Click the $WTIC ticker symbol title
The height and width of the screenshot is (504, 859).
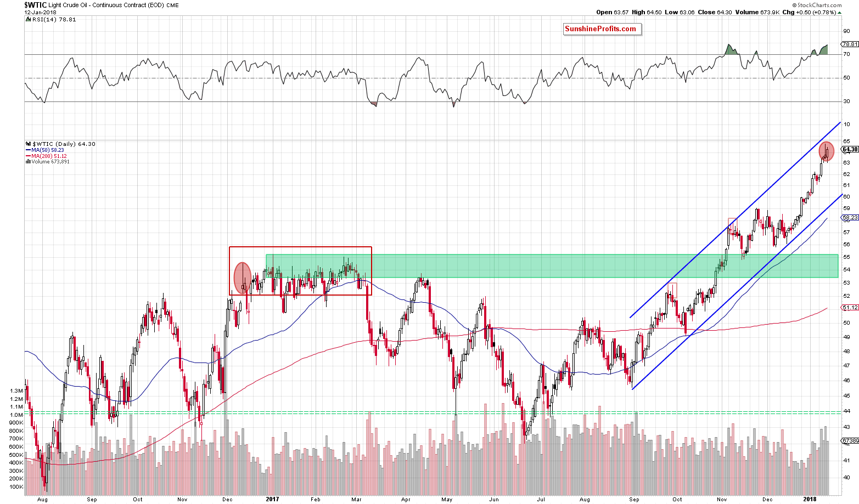coord(36,4)
